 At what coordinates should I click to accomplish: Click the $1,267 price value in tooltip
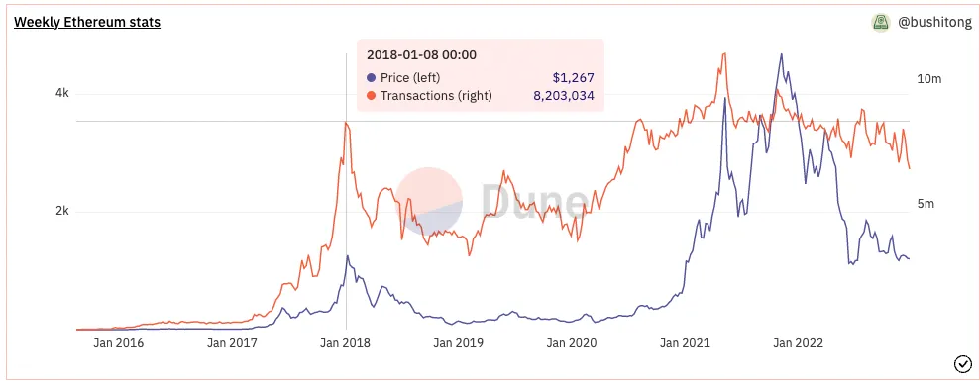click(573, 78)
